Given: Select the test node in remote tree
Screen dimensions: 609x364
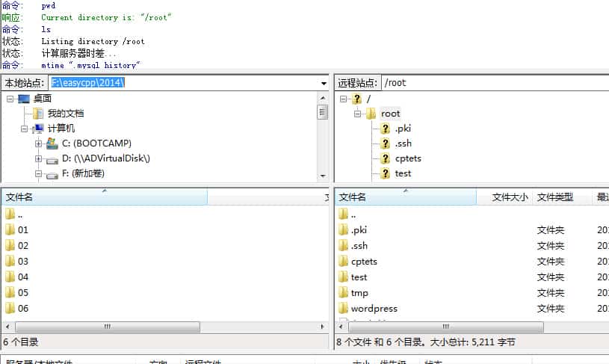Looking at the screenshot, I should 403,173.
